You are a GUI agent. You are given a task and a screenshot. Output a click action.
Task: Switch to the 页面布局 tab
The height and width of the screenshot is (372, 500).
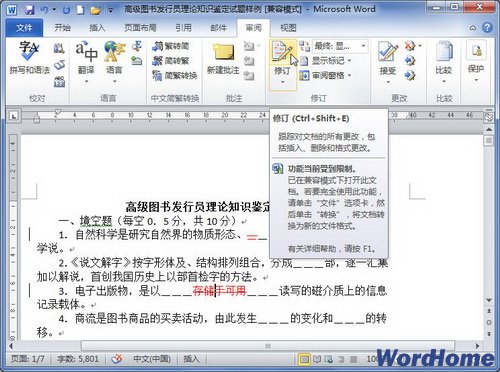pyautogui.click(x=140, y=28)
